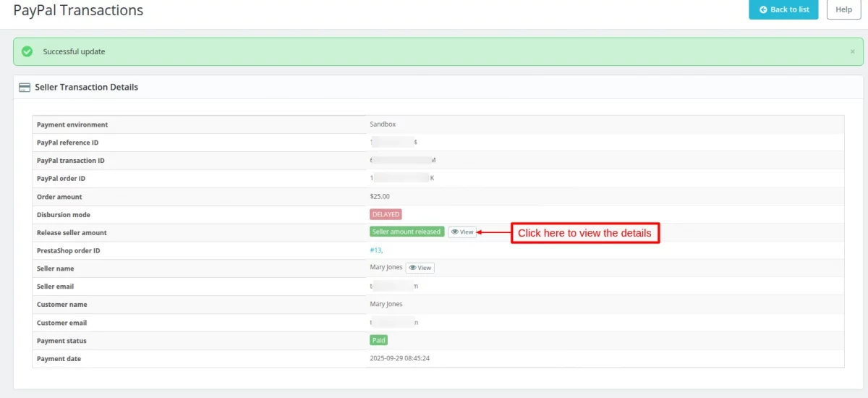
Task: Click the Seller Transaction Details heading
Action: tap(86, 87)
